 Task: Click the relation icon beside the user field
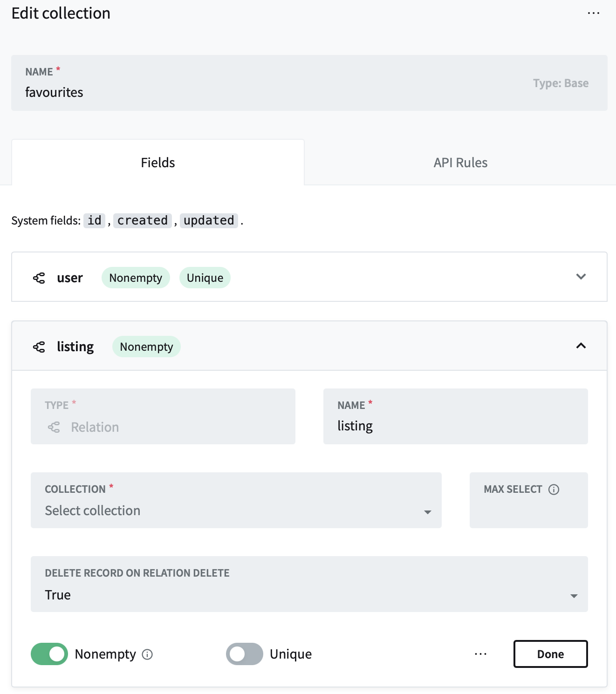40,277
